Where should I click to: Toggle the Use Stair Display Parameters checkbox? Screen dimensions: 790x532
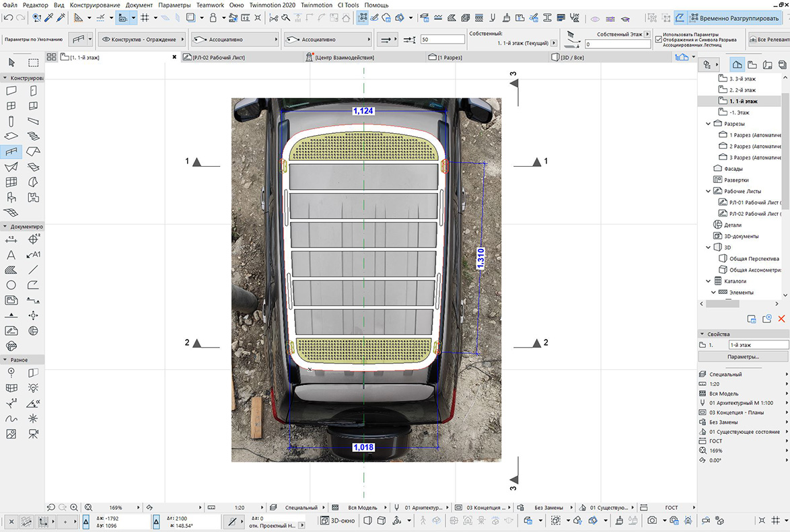pos(659,39)
